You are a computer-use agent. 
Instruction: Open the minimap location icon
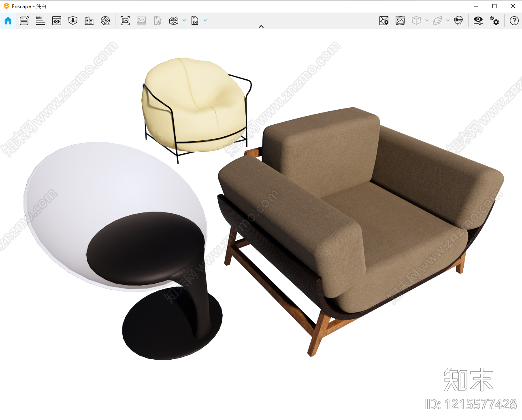[x=384, y=21]
